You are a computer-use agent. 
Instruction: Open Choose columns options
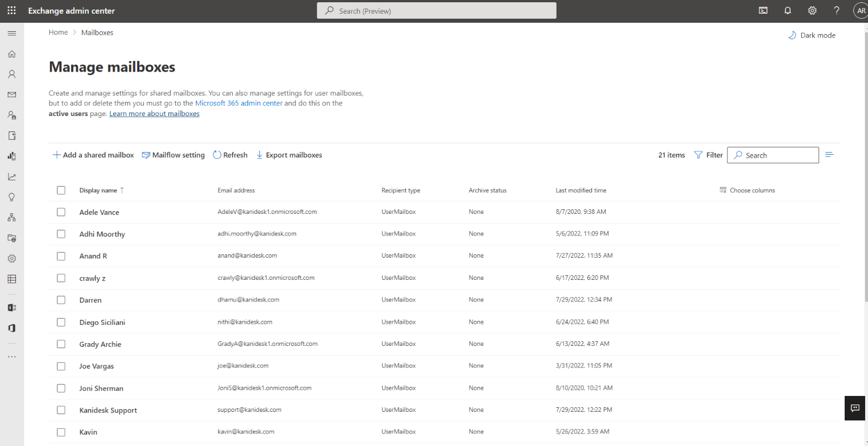[747, 190]
